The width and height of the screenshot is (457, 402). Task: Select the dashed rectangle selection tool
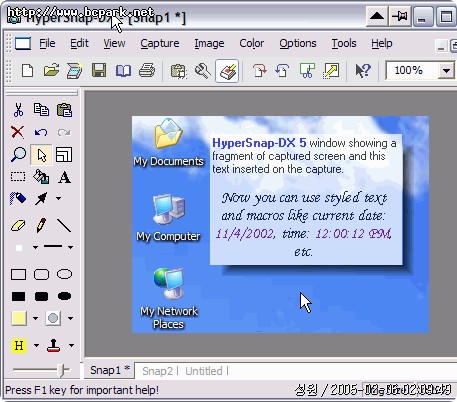pyautogui.click(x=18, y=177)
